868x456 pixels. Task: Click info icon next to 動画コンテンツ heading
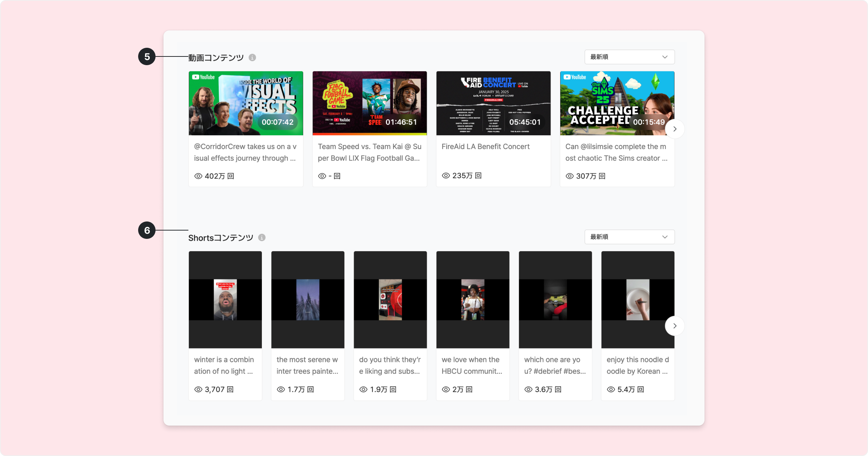252,58
